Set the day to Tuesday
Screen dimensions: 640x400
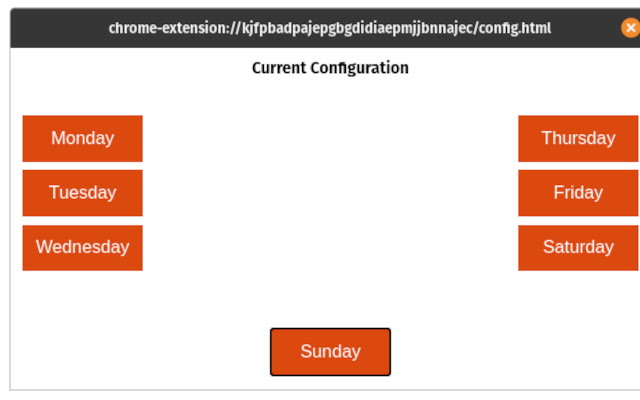tap(82, 193)
